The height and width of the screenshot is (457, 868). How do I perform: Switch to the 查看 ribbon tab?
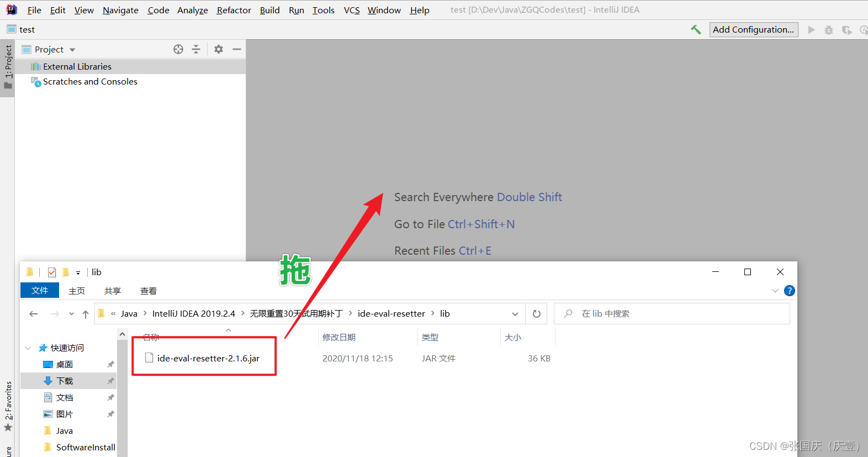pos(149,291)
